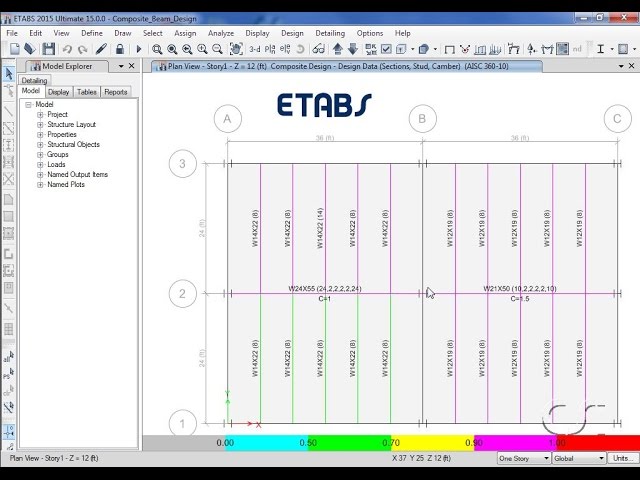
Task: Click the W21X50 girder label on grid 2
Action: 520,289
